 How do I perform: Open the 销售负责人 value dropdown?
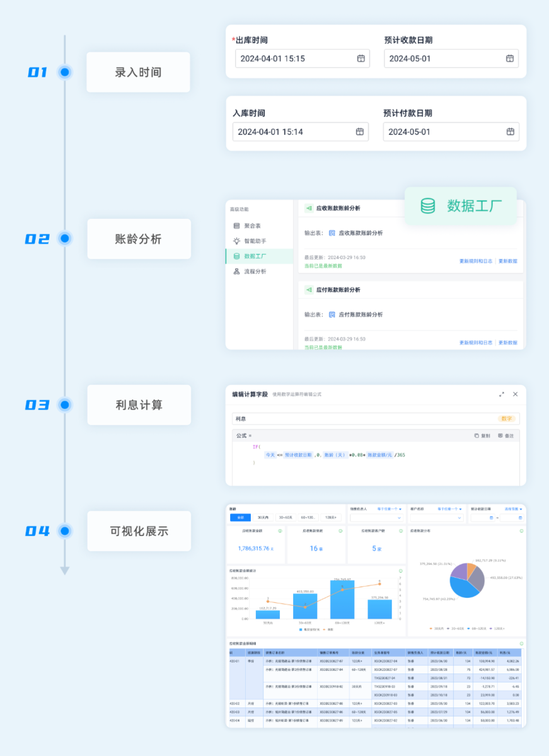pyautogui.click(x=377, y=517)
